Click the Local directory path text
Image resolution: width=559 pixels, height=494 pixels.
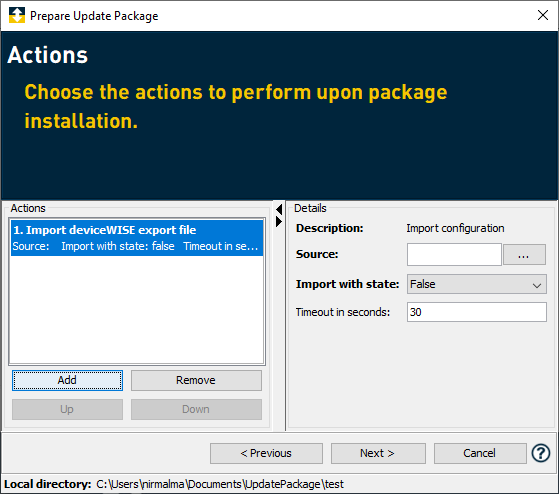[220, 484]
